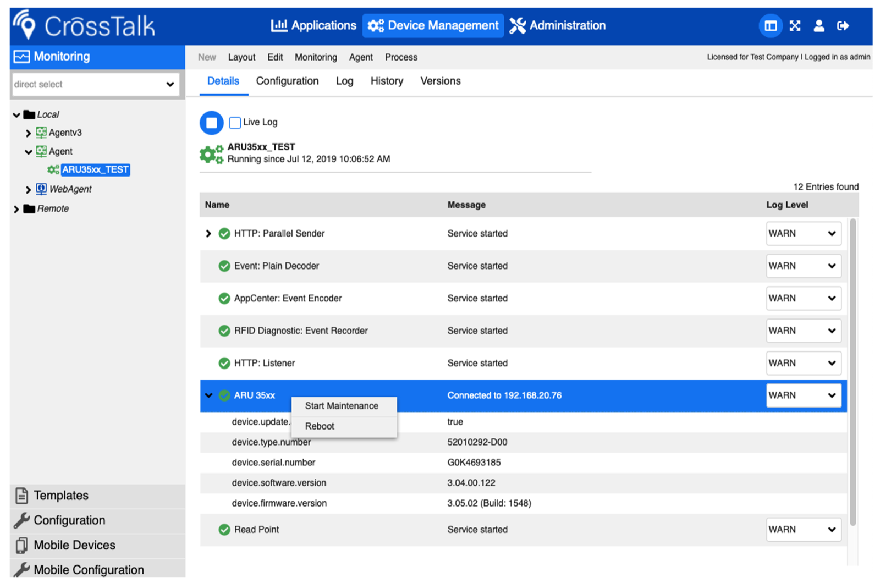Open the Configuration sidebar panel
This screenshot has width=880, height=588.
click(x=97, y=520)
